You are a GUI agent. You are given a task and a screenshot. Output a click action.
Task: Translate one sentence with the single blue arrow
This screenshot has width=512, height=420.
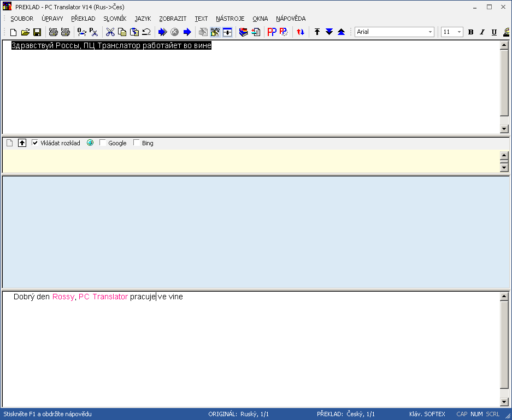187,32
